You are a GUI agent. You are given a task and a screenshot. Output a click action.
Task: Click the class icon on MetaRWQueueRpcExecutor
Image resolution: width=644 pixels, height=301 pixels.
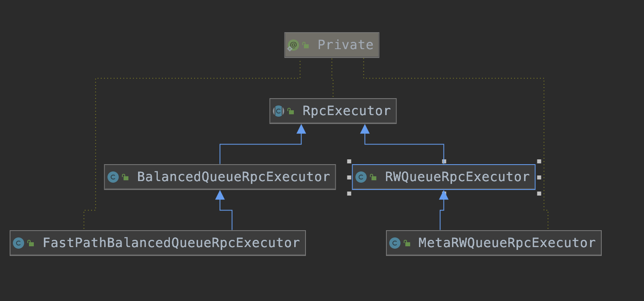395,243
